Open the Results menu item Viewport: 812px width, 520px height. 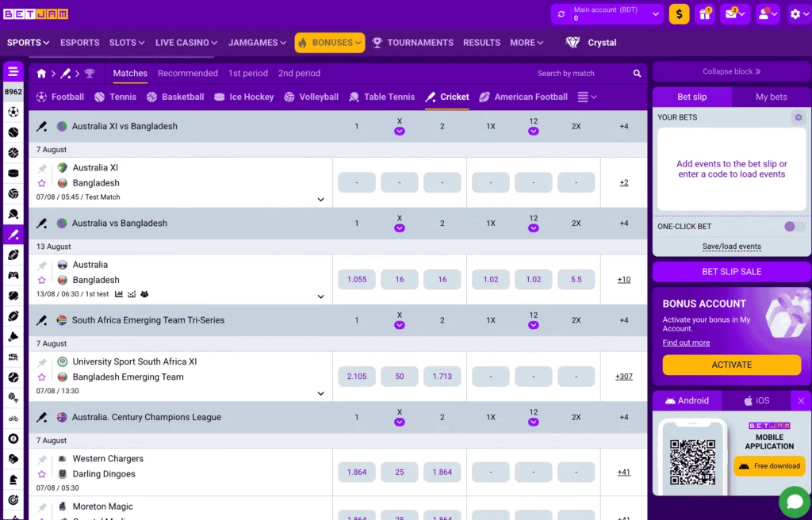click(x=481, y=43)
